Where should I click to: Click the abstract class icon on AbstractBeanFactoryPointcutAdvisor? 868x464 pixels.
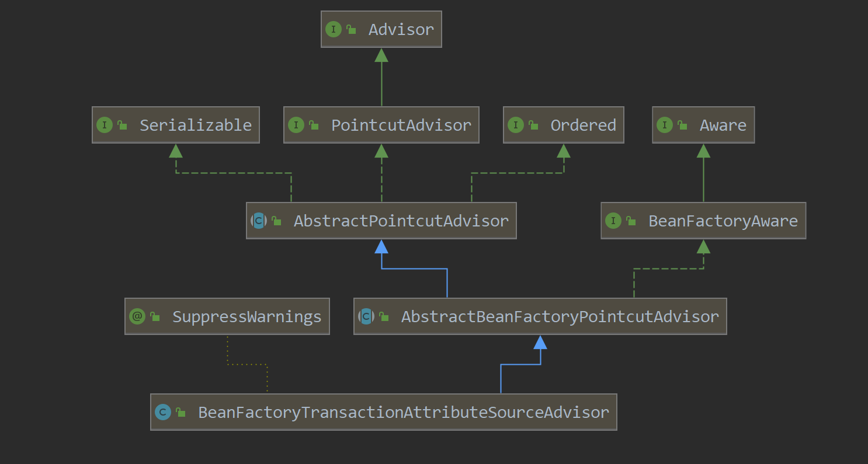(x=366, y=316)
